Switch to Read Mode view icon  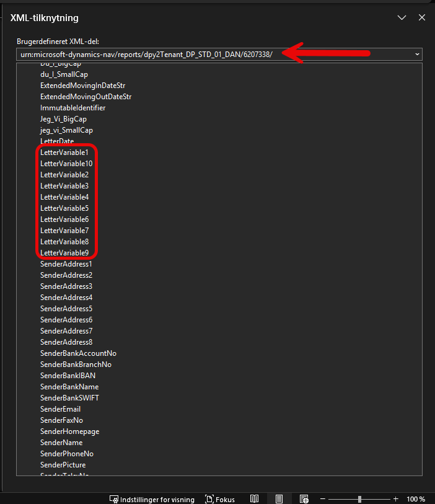coord(254,499)
